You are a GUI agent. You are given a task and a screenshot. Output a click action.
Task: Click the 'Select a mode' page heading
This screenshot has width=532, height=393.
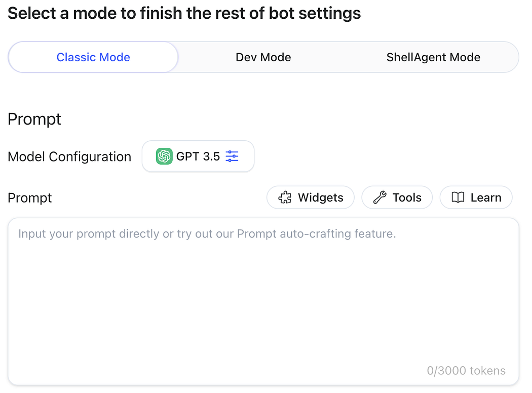(184, 14)
